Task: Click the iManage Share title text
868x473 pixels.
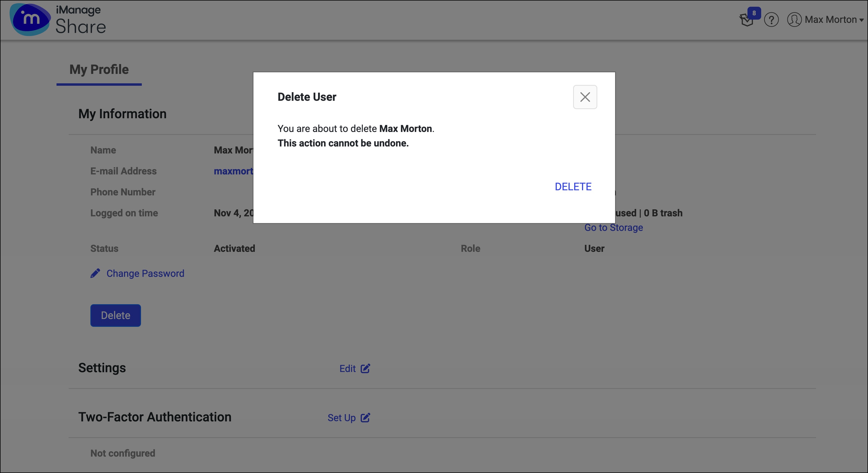Action: click(80, 20)
